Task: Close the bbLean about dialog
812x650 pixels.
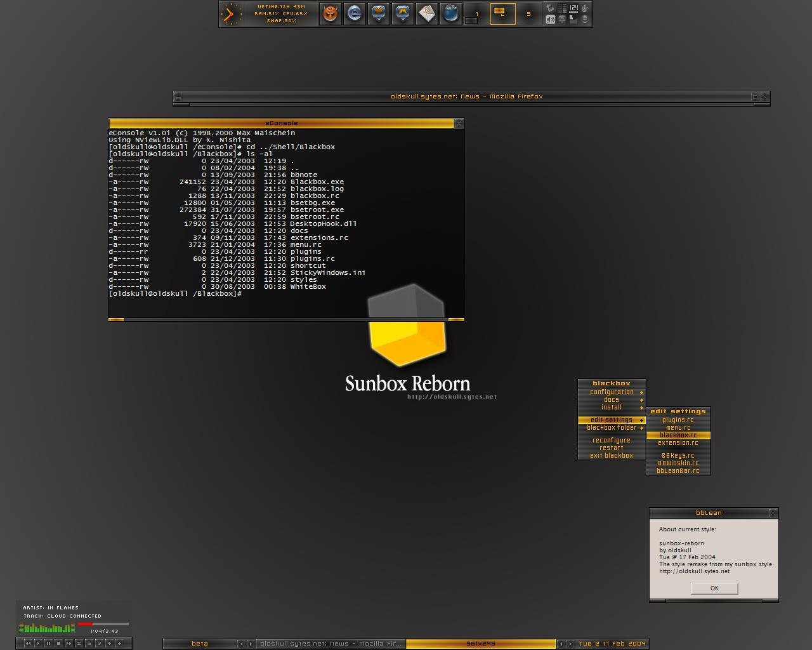Action: pos(773,513)
